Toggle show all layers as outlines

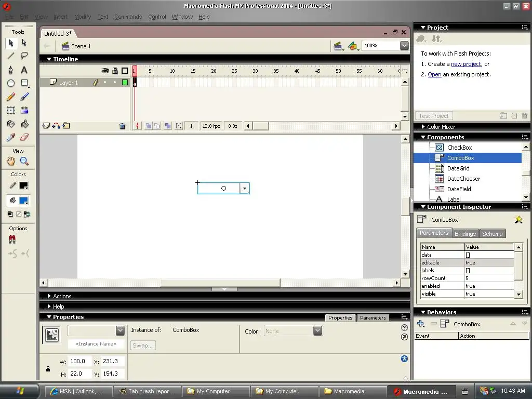pos(125,71)
